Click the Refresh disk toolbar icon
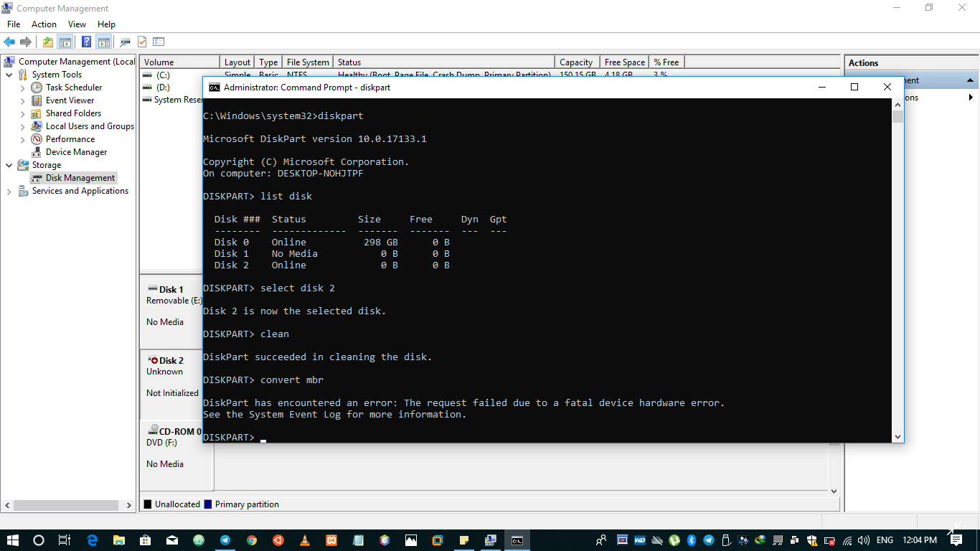Viewport: 980px width, 551px height. tap(126, 42)
